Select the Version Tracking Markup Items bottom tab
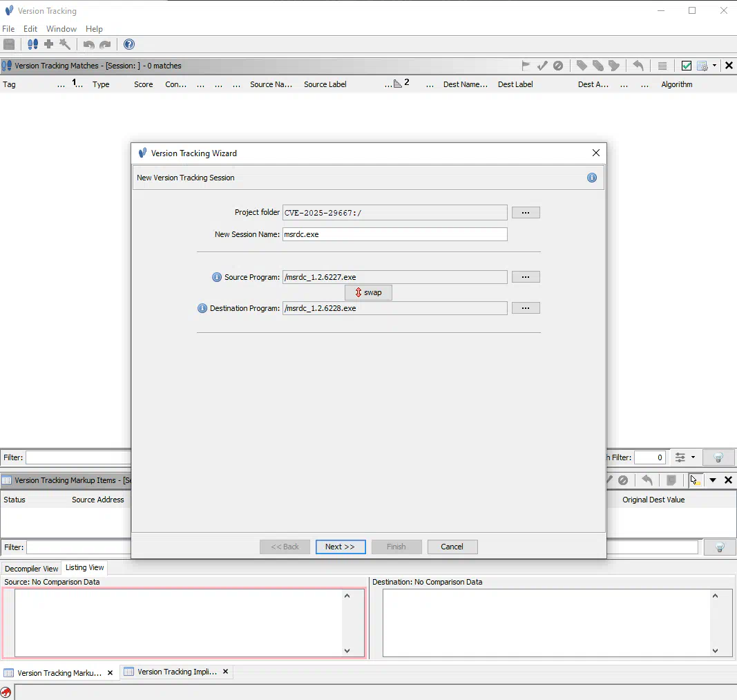737x700 pixels. [x=59, y=673]
